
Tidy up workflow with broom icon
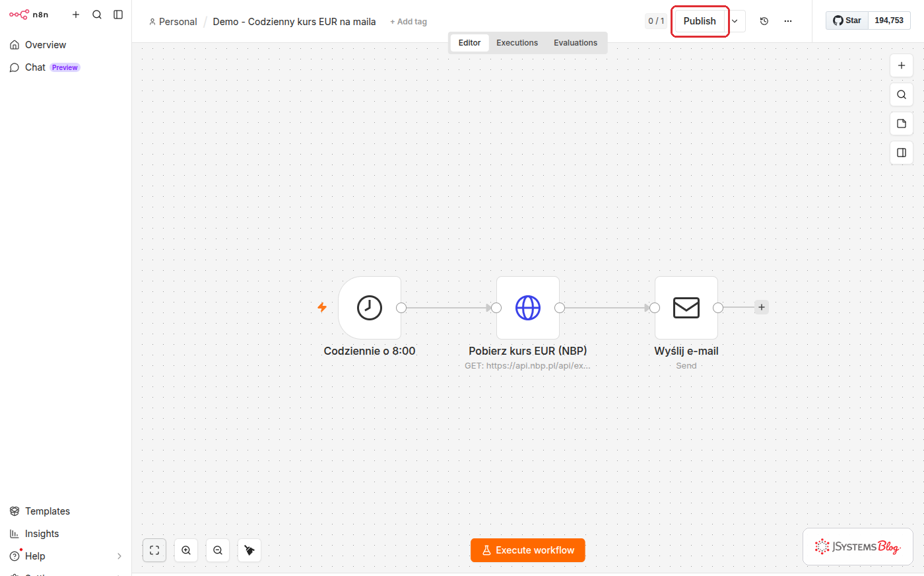249,550
